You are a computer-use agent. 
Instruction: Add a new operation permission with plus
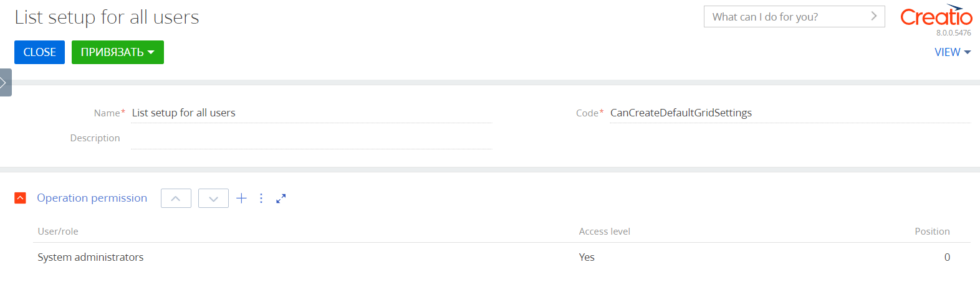pos(241,198)
